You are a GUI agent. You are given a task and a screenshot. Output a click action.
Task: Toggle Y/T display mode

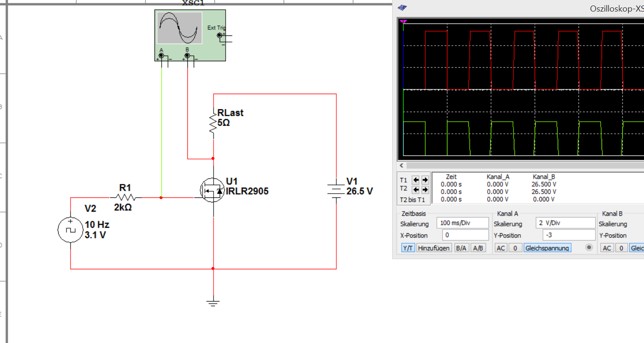tap(408, 248)
